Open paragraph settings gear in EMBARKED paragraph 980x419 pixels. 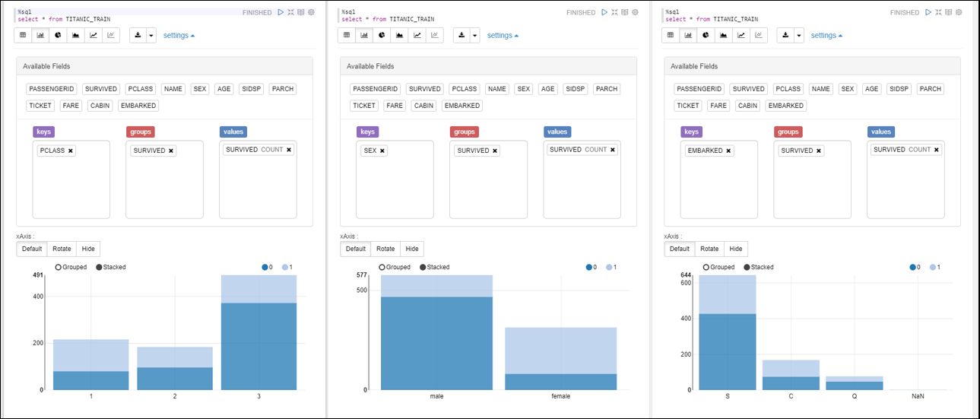[959, 12]
